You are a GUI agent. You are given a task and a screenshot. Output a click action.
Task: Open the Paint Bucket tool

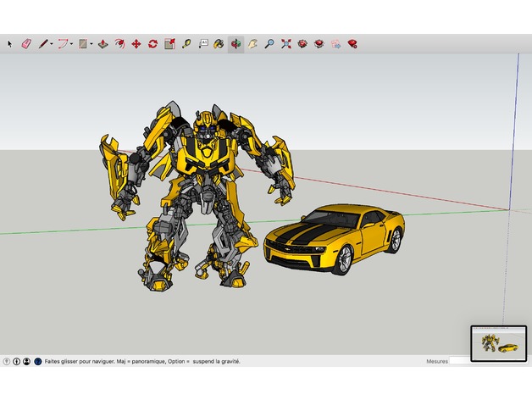tap(219, 44)
